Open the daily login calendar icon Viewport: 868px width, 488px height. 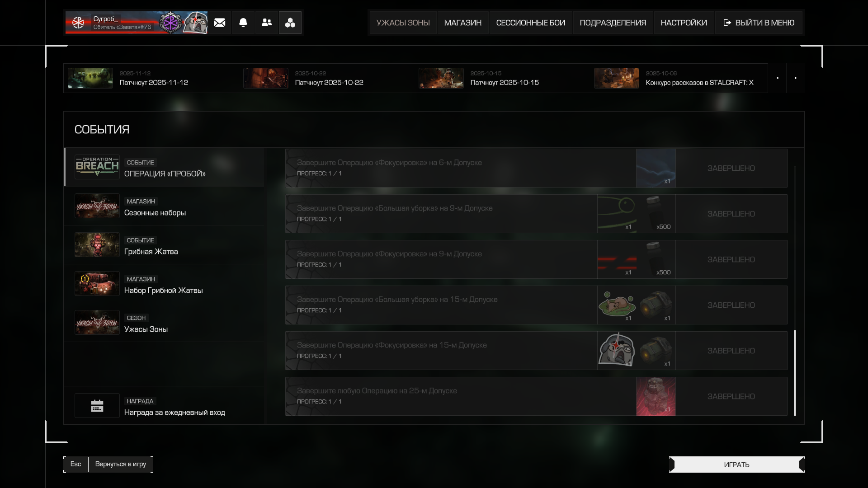pyautogui.click(x=97, y=406)
